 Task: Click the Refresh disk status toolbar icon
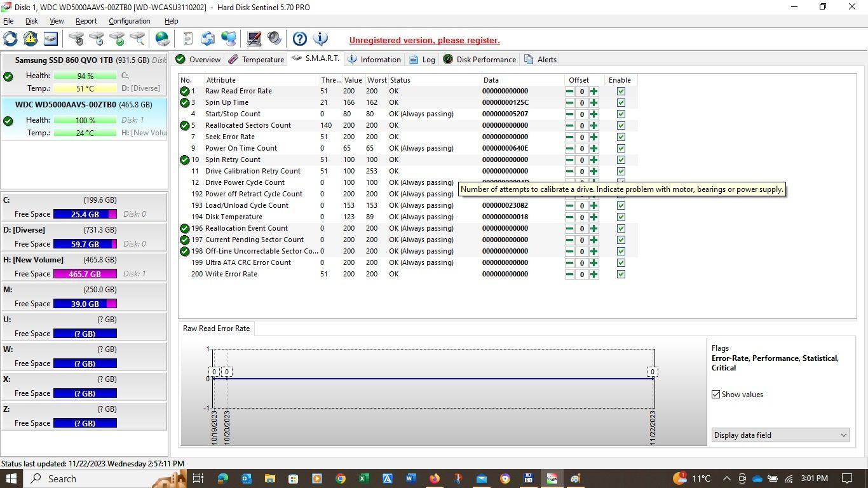(10, 39)
